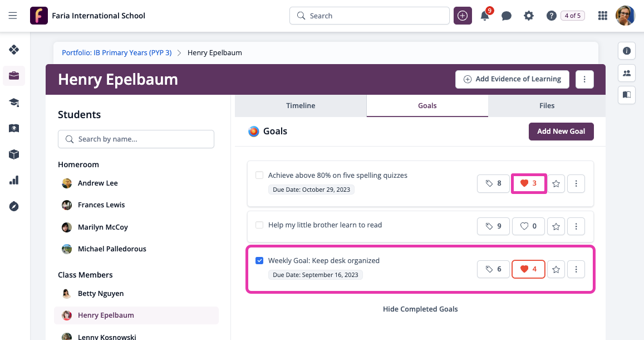
Task: Open the bar chart reports sidebar icon
Action: [14, 181]
